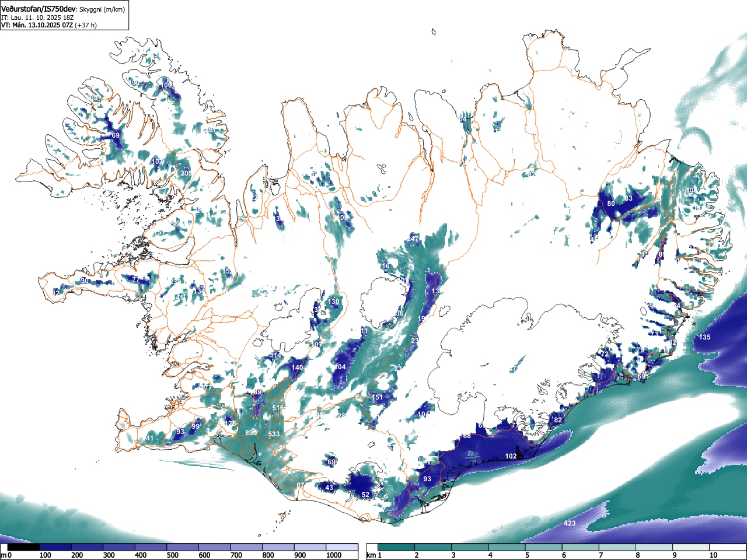Image resolution: width=747 pixels, height=560 pixels.
Task: Click the 500–600 m legend swatch
Action: coord(183,547)
